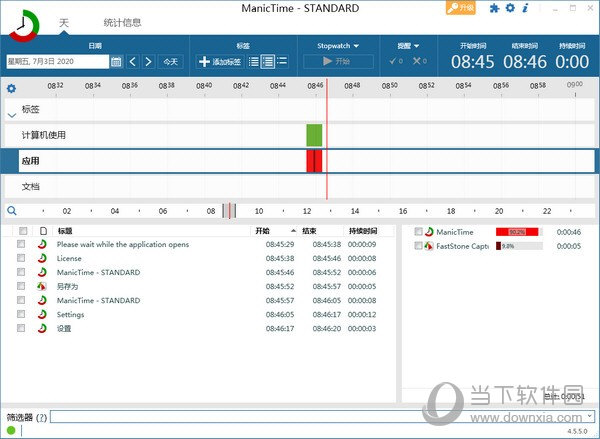Image resolution: width=600 pixels, height=439 pixels.
Task: Click the plus icon to add tag
Action: click(204, 62)
